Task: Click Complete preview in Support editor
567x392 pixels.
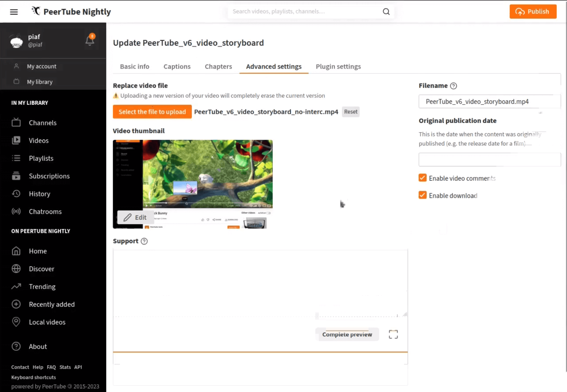Action: pyautogui.click(x=347, y=334)
